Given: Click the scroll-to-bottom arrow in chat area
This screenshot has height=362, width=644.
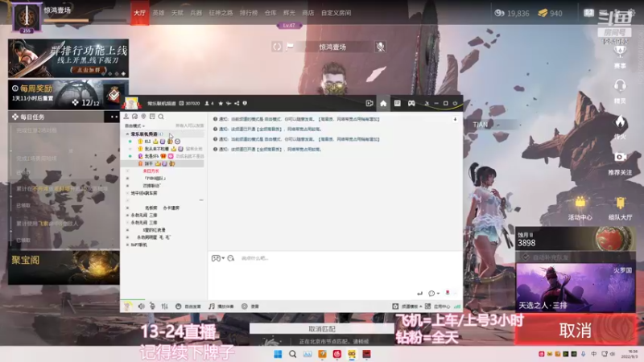Looking at the screenshot, I should coord(455,119).
